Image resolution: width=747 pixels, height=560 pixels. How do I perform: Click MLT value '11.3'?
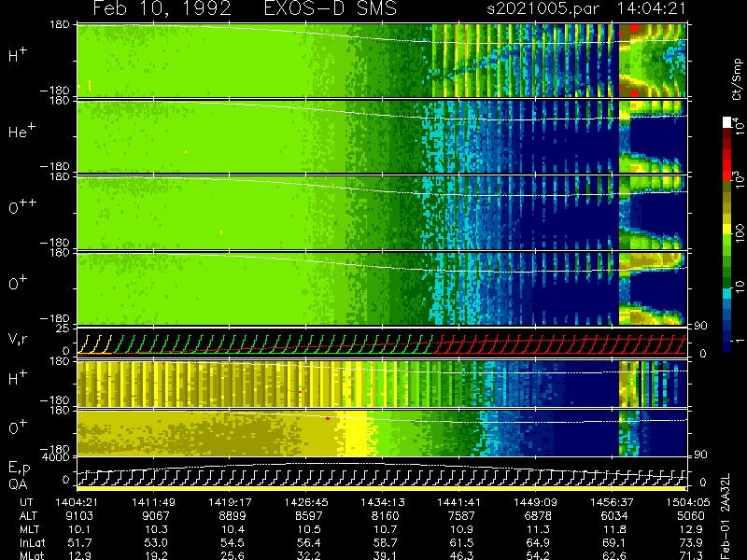pos(538,529)
